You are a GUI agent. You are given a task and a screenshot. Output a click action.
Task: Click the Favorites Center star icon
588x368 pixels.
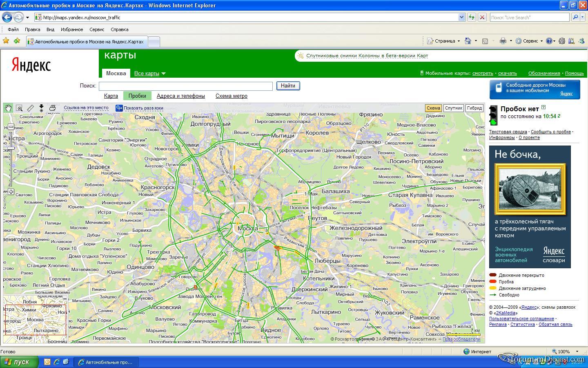click(x=6, y=41)
